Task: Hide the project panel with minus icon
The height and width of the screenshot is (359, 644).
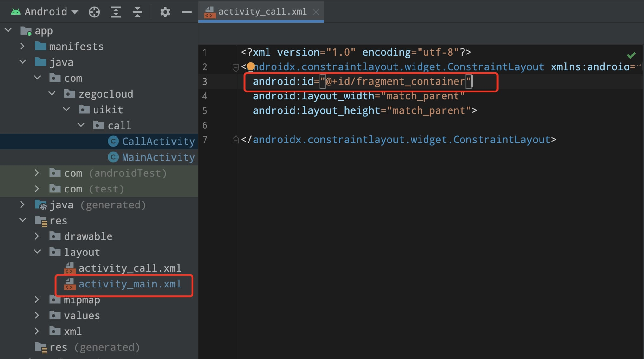Action: (187, 12)
